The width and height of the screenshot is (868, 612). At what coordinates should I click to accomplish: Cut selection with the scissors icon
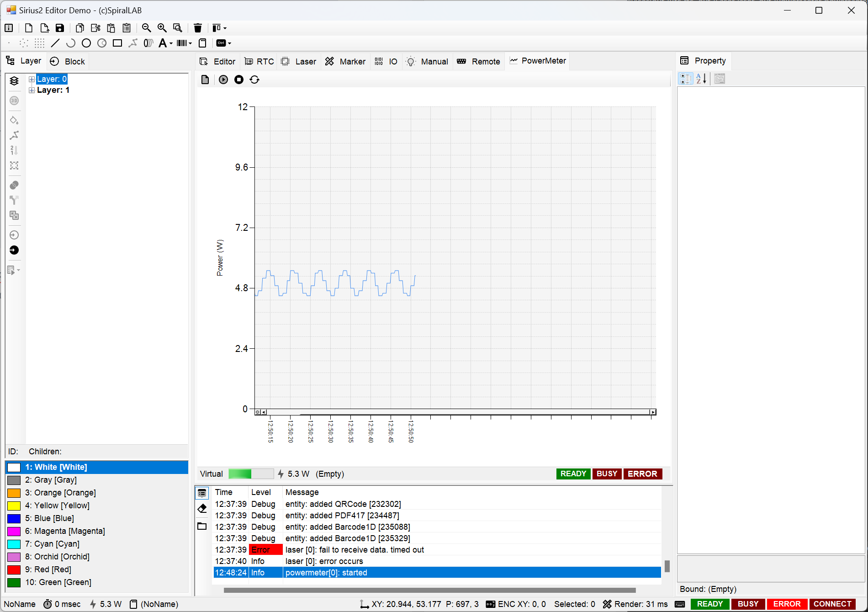[95, 28]
